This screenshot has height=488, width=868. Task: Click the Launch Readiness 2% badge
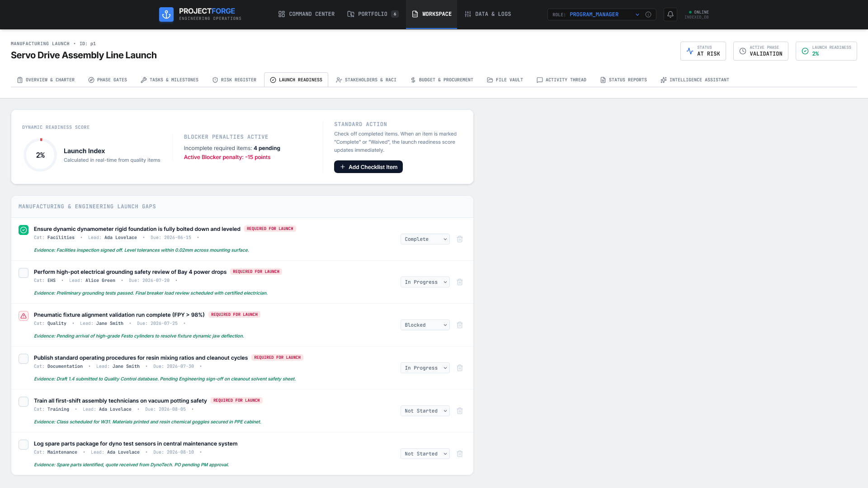(826, 51)
